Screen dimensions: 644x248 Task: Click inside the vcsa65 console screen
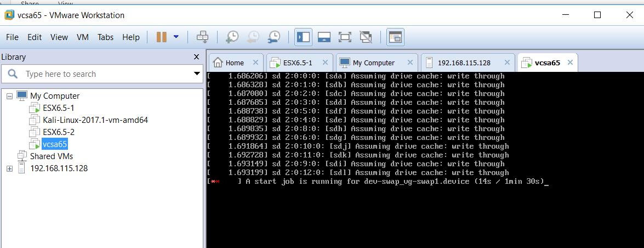(425, 160)
